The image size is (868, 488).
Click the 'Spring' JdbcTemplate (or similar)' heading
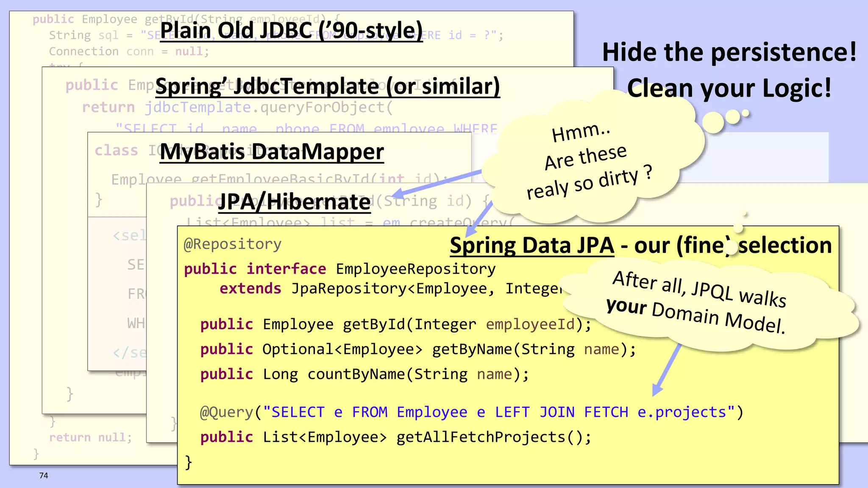point(327,86)
